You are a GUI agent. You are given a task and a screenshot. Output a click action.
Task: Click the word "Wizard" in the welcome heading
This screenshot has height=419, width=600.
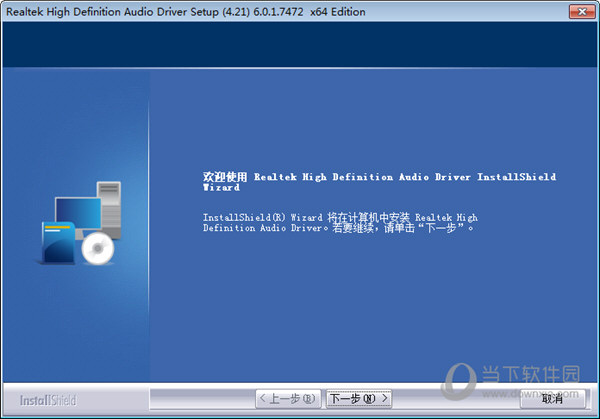click(222, 187)
